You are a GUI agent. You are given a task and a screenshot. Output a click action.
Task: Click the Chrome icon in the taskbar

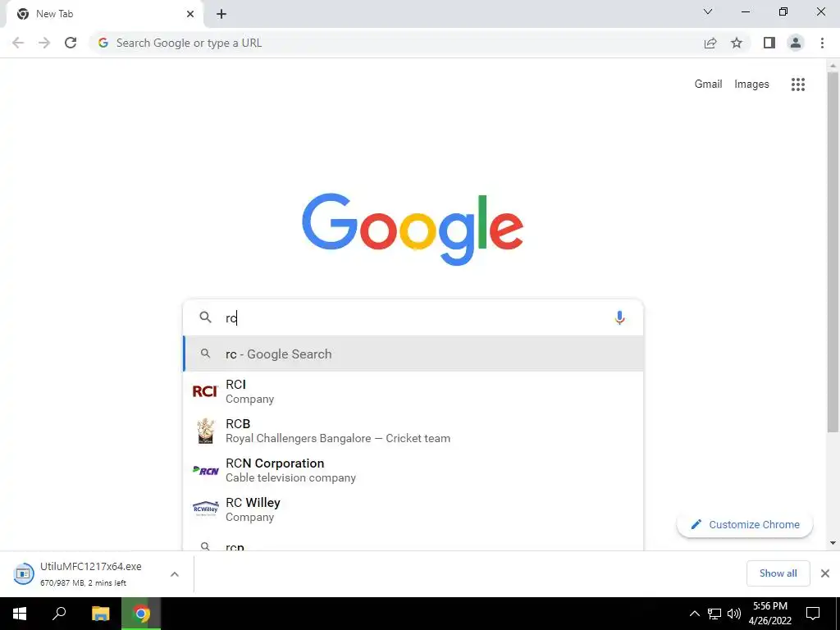coord(141,614)
